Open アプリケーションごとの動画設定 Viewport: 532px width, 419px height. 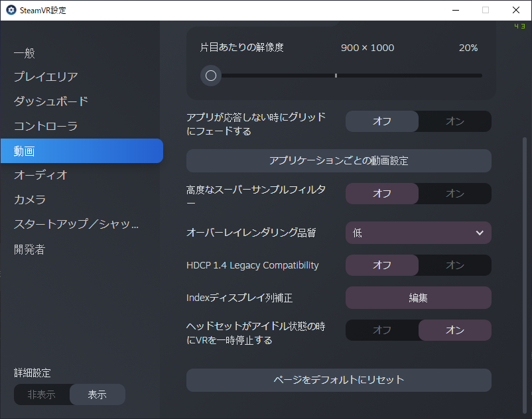[x=338, y=160]
